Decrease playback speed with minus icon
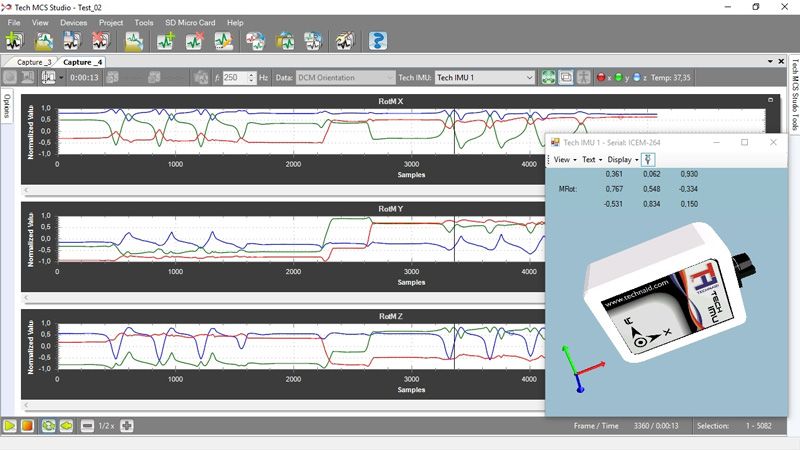 [x=88, y=426]
